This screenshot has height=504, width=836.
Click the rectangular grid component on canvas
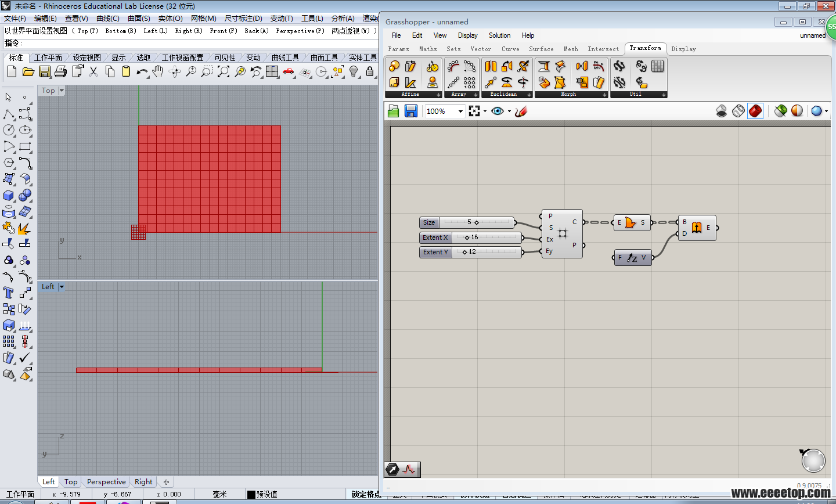(x=562, y=233)
